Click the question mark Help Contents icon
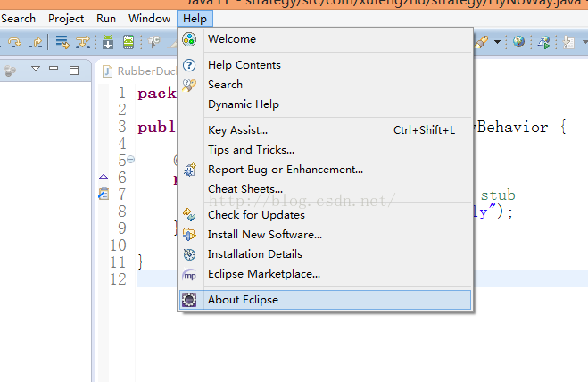The image size is (588, 382). tap(189, 65)
